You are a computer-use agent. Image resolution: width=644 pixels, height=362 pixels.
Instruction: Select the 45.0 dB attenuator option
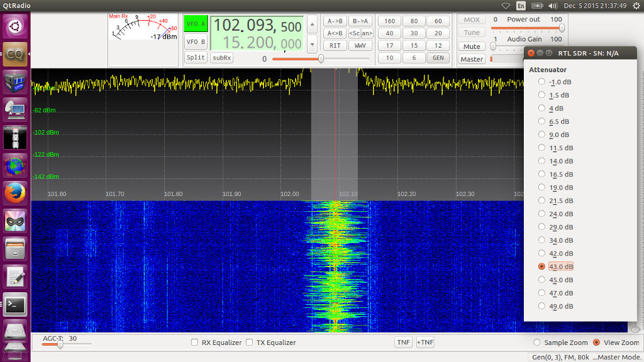[x=541, y=280]
